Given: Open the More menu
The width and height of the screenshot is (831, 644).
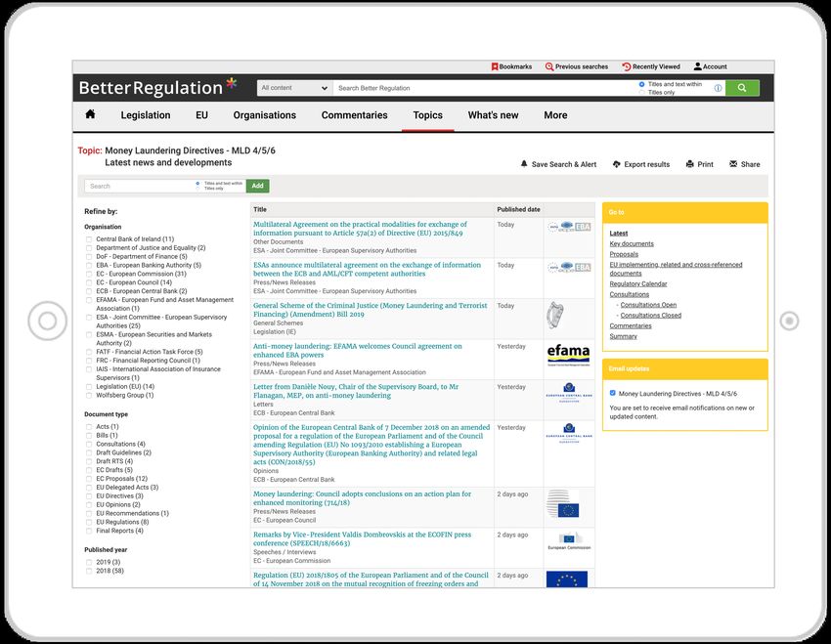Looking at the screenshot, I should click(x=555, y=115).
